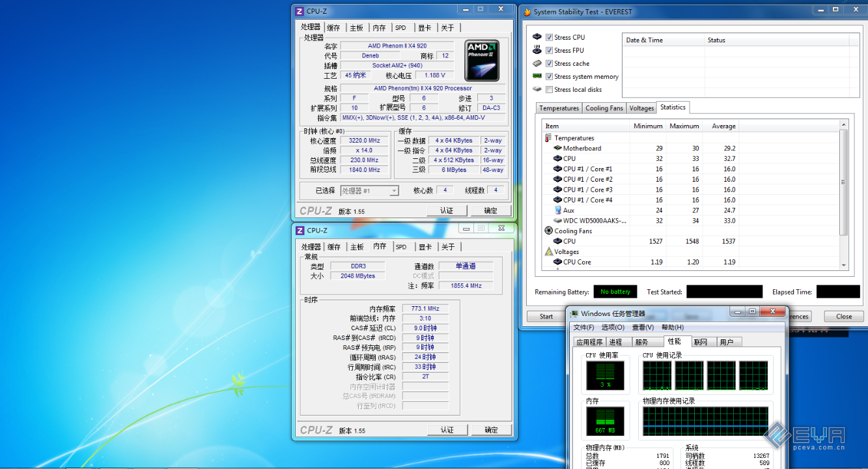Click the icon of CPU #1 / Core #4
The width and height of the screenshot is (868, 469).
coord(557,200)
